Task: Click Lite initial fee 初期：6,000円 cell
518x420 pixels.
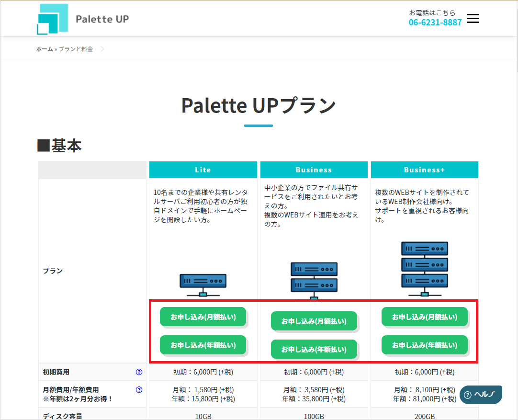Action: pyautogui.click(x=203, y=372)
